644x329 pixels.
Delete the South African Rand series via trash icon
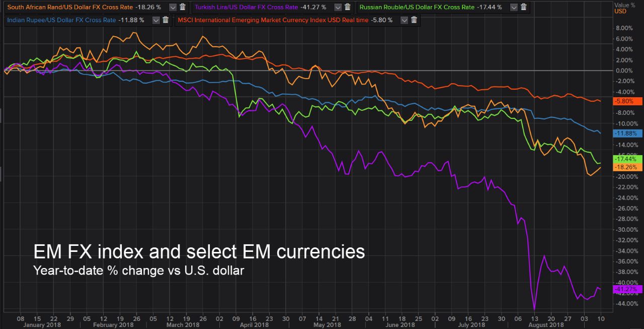click(183, 7)
